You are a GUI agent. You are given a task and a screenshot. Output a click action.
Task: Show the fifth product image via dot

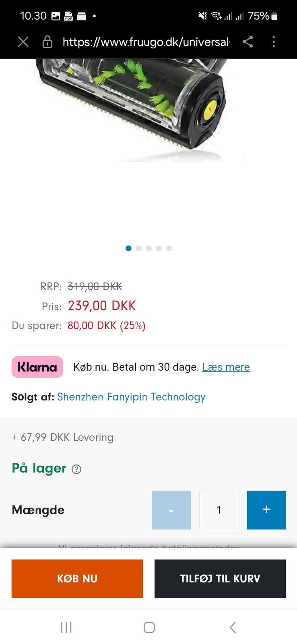[x=169, y=248]
